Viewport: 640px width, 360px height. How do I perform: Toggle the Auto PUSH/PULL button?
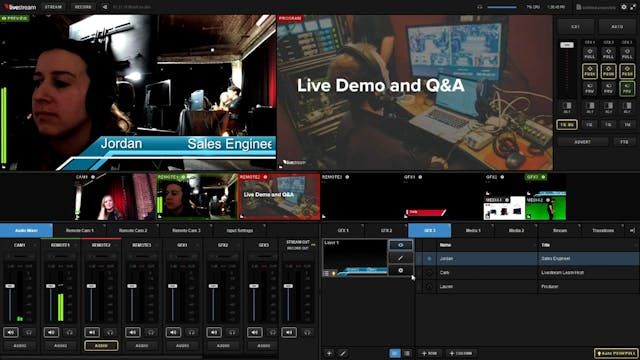pyautogui.click(x=616, y=353)
